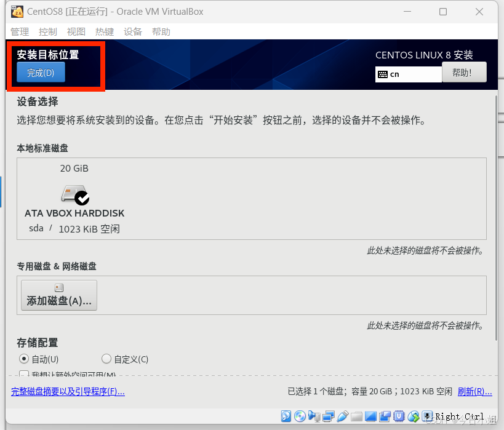Viewport: 504px width, 430px height.
Task: Click the 20 GiB disk size label
Action: tap(74, 169)
